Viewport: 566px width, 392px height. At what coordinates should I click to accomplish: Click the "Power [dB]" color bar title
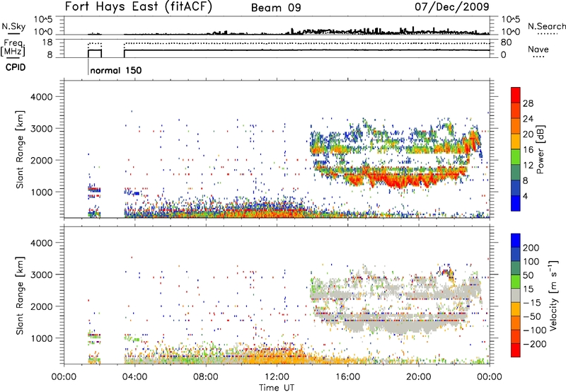(540, 149)
